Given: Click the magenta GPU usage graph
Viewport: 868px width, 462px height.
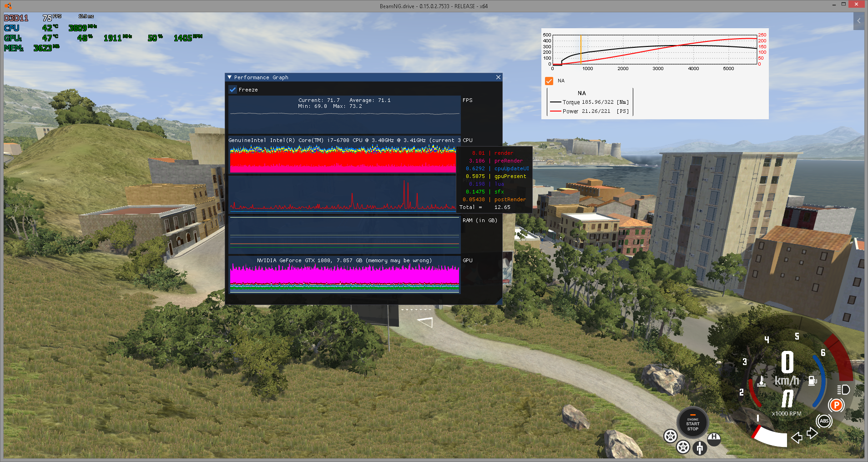Looking at the screenshot, I should click(344, 274).
